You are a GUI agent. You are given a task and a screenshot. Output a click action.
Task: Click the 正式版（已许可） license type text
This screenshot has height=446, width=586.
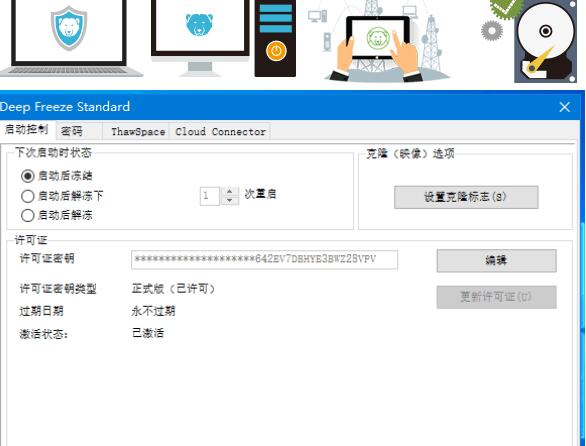point(174,289)
